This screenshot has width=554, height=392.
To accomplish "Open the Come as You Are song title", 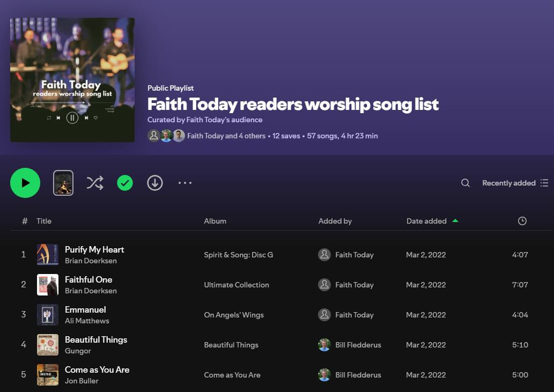I will coord(97,370).
